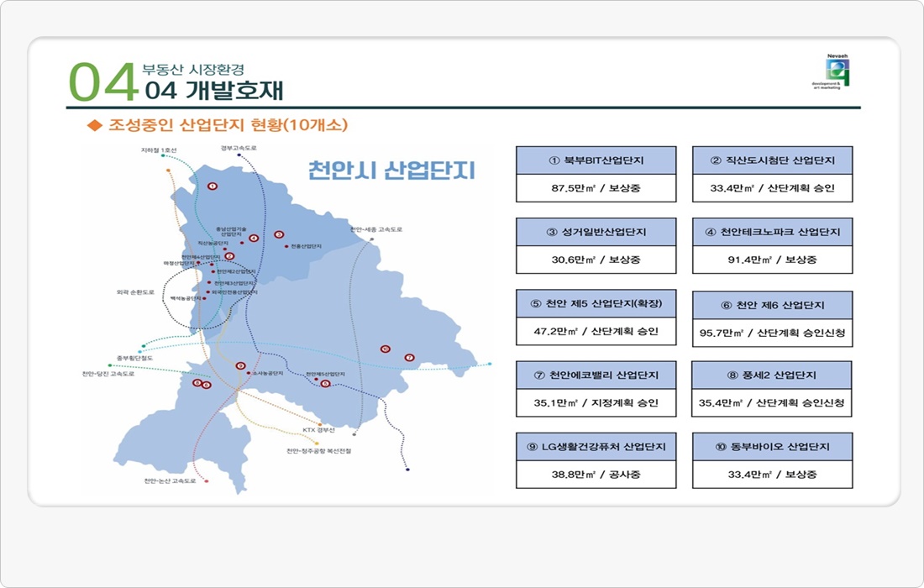Select map marker 9 above 소사농공단지
Viewport: 924px width, 588px height.
(x=240, y=366)
